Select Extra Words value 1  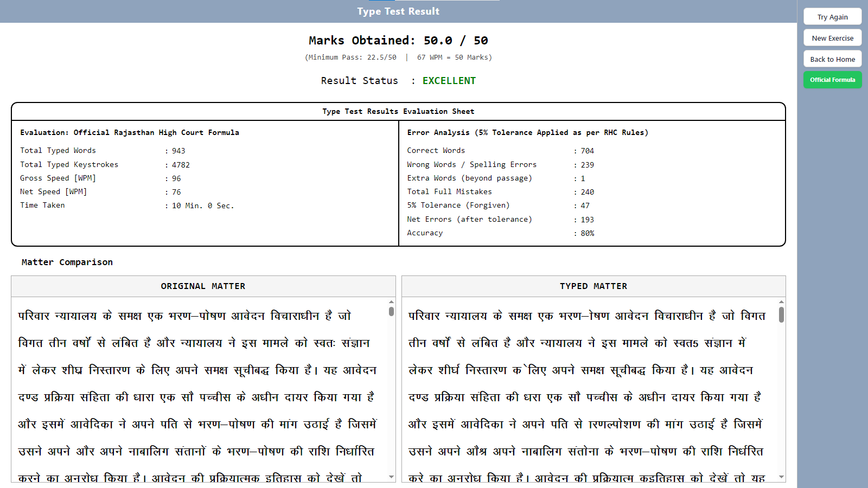(x=583, y=178)
